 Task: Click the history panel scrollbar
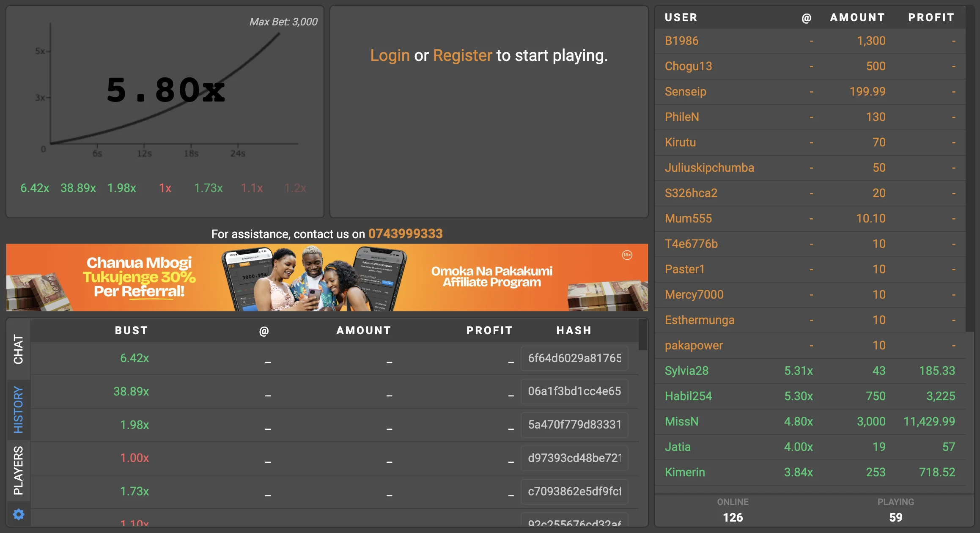pos(643,335)
